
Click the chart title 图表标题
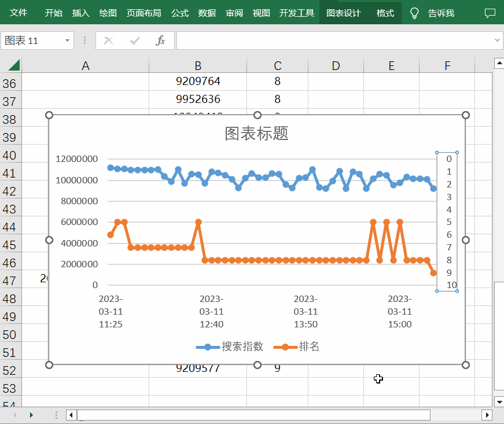(x=256, y=133)
